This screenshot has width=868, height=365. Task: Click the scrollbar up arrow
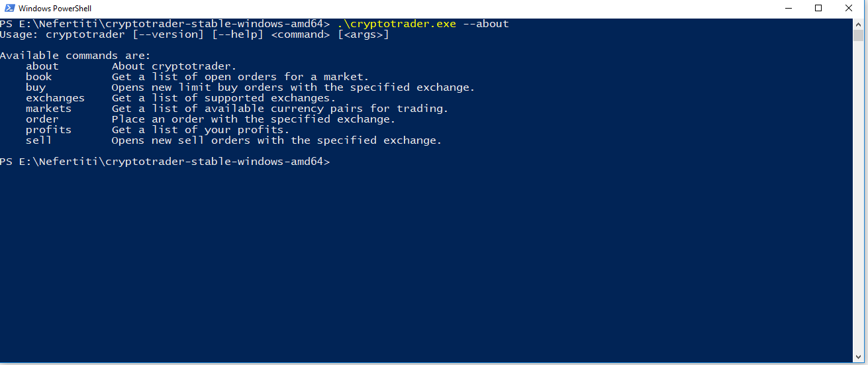point(859,24)
